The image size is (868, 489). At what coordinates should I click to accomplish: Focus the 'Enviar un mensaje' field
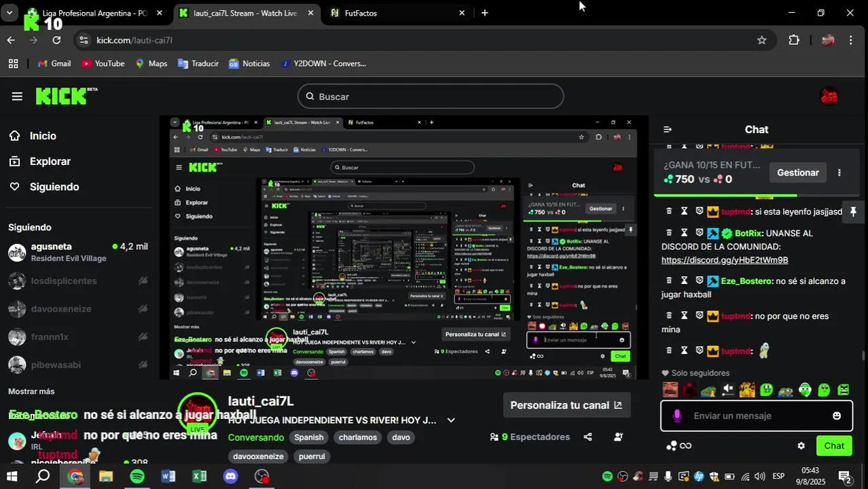(757, 416)
